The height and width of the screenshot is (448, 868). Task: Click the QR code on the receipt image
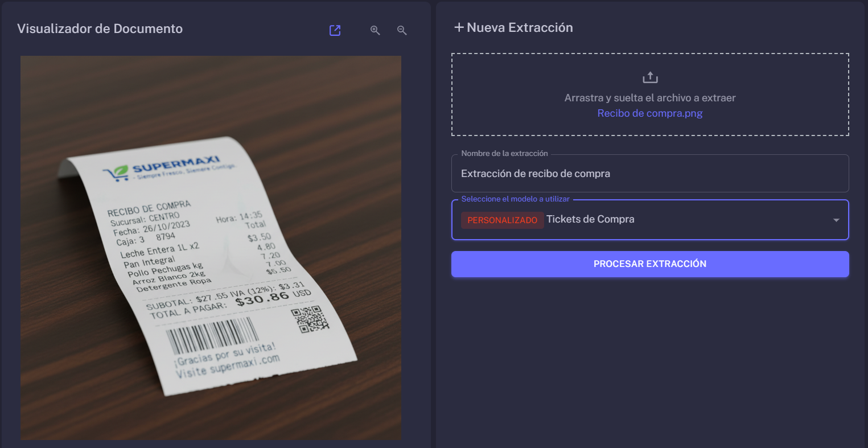click(x=310, y=320)
